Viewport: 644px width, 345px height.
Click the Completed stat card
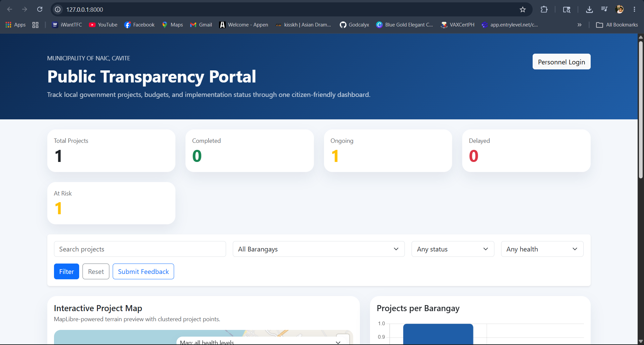click(250, 151)
